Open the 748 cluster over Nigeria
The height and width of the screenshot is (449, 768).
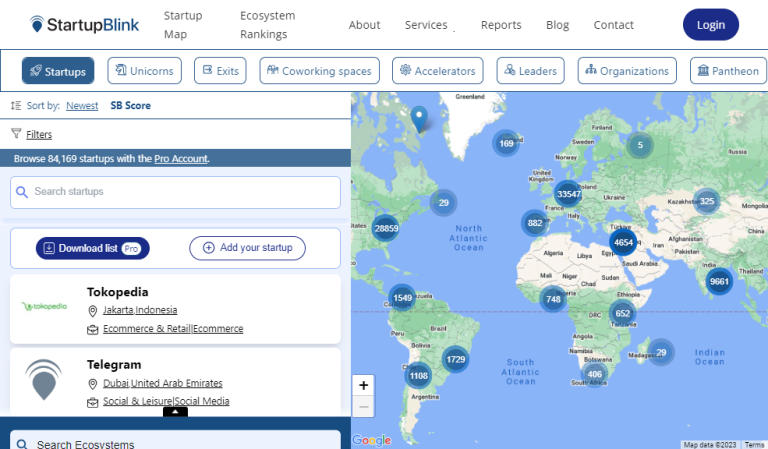(553, 299)
